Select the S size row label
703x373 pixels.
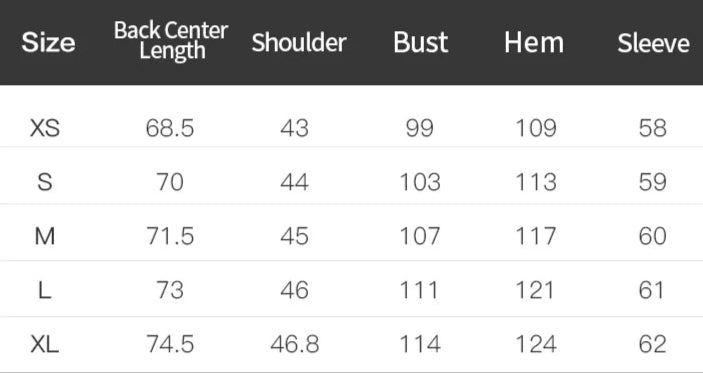(45, 182)
